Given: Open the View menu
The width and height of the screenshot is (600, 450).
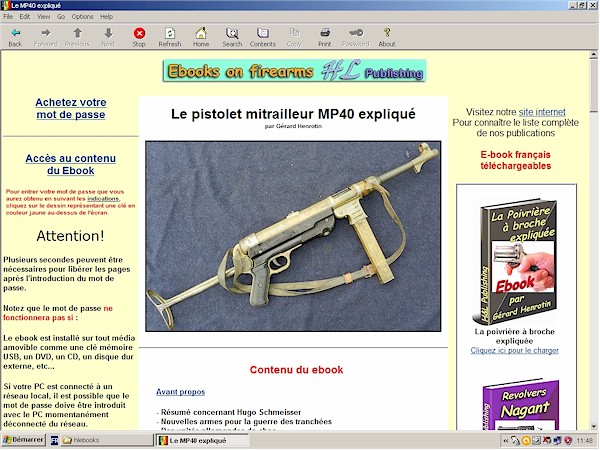Looking at the screenshot, I should point(44,16).
